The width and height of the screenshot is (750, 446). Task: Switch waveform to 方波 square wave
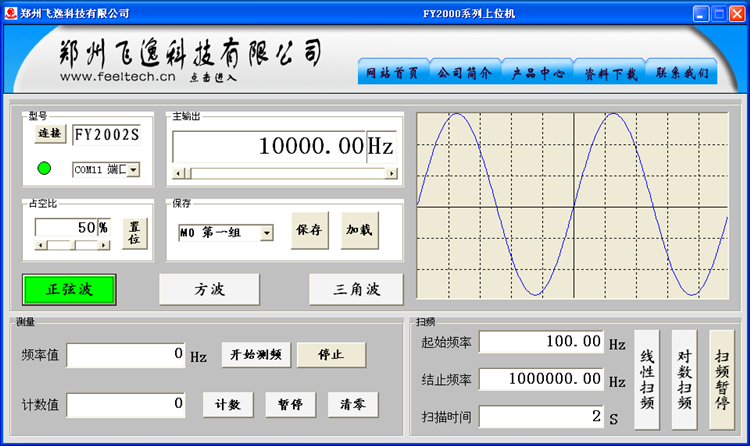209,289
